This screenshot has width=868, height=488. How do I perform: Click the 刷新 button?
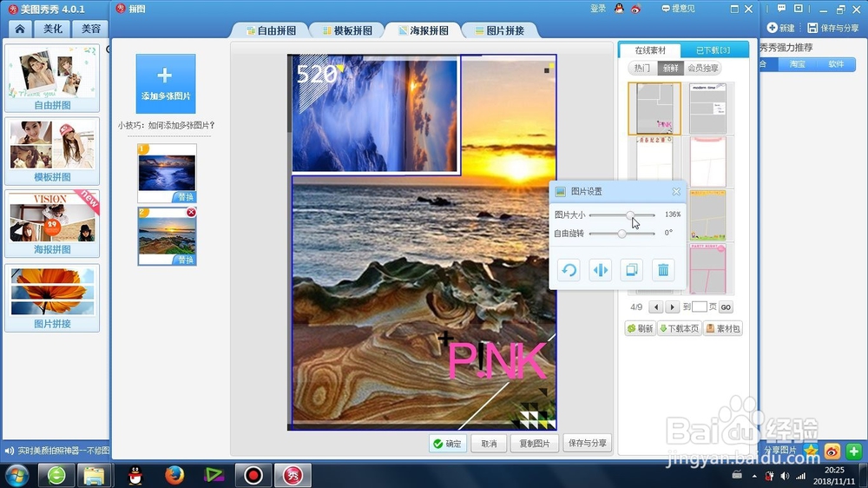click(x=640, y=328)
